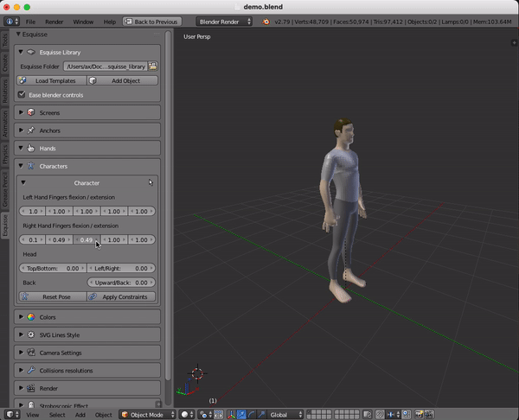
Task: Open the File menu
Action: (x=30, y=22)
